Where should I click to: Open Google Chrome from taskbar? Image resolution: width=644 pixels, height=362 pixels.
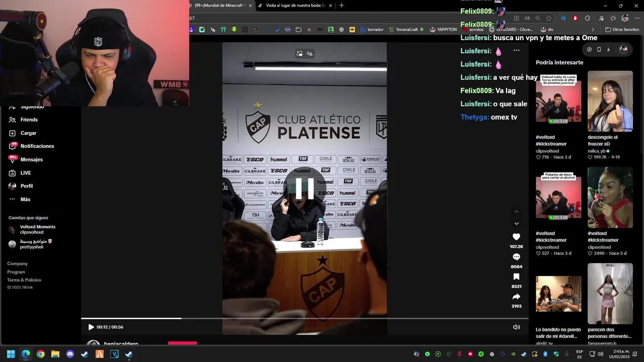[40, 354]
